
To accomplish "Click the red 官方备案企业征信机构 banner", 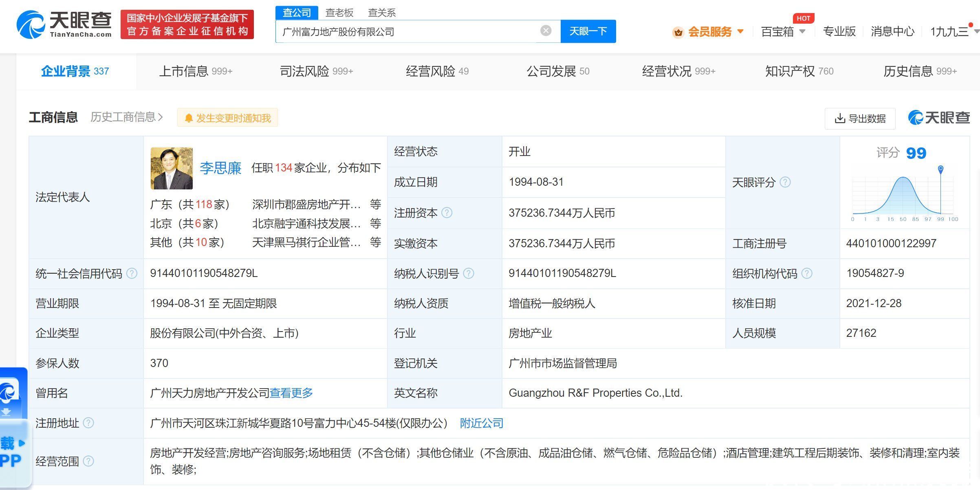I will tap(187, 24).
